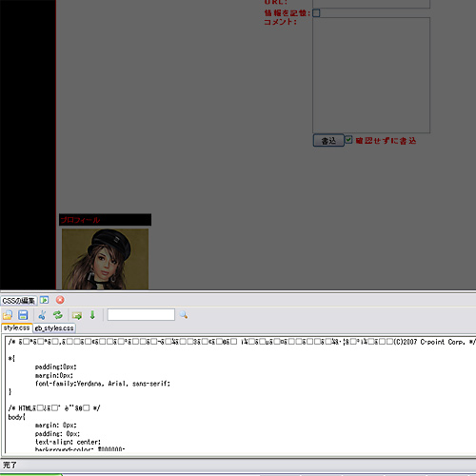The image size is (476, 476).
Task: Click the プロフィール heading
Action: click(80, 220)
